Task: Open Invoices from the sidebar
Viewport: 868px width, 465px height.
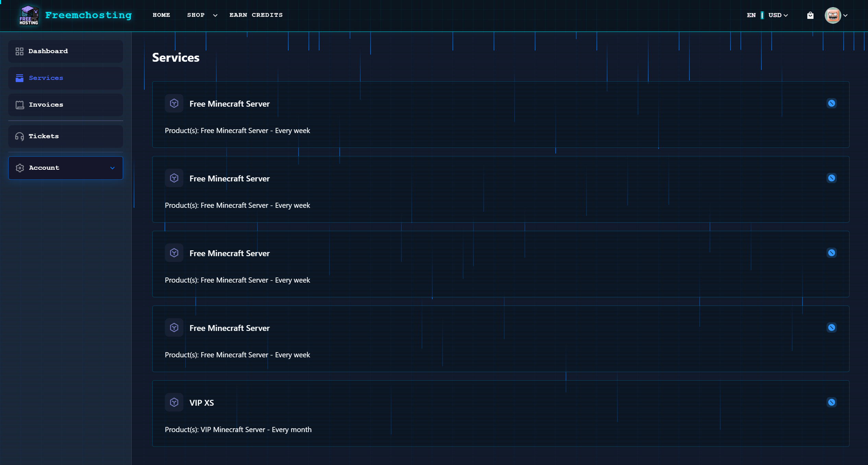Action: pos(65,105)
